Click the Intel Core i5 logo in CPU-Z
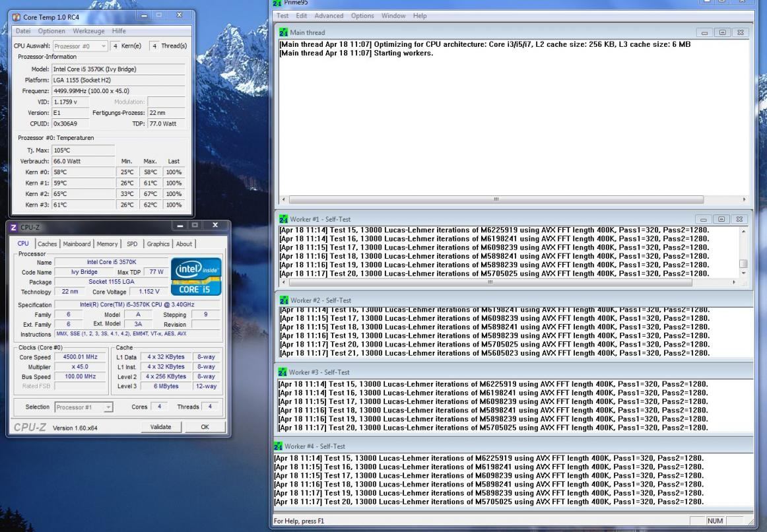767x532 pixels. pos(196,277)
